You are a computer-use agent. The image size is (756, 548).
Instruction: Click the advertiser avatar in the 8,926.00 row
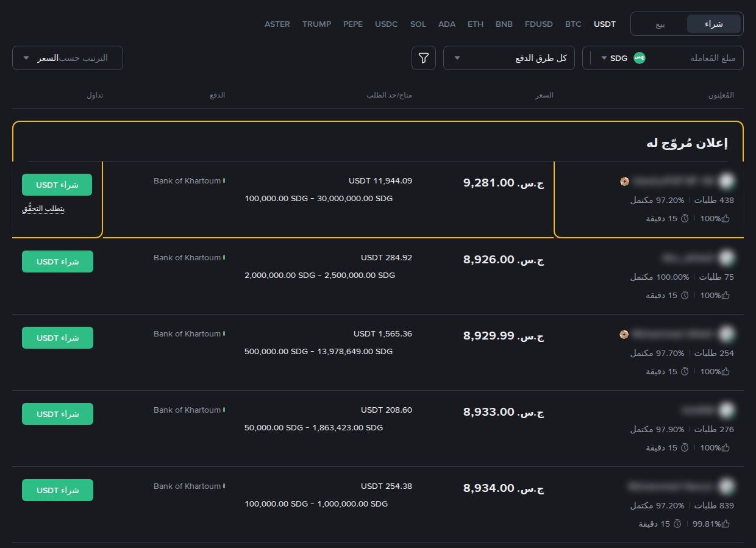[726, 258]
